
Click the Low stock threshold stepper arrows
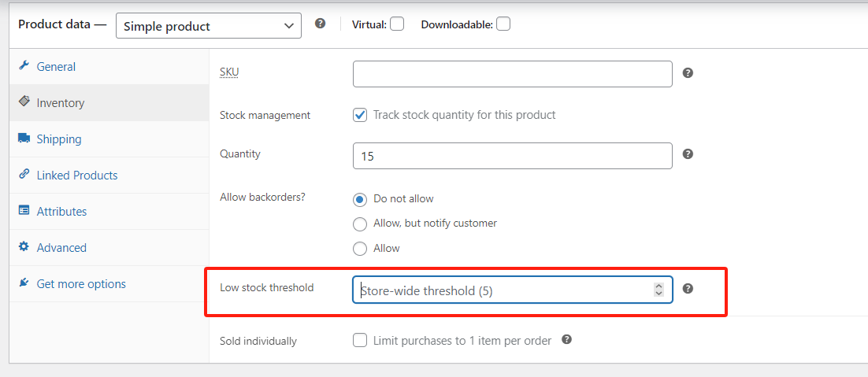click(658, 290)
